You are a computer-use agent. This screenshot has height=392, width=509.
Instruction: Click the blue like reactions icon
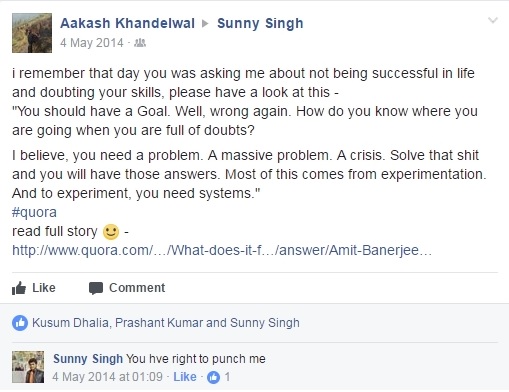click(x=20, y=323)
